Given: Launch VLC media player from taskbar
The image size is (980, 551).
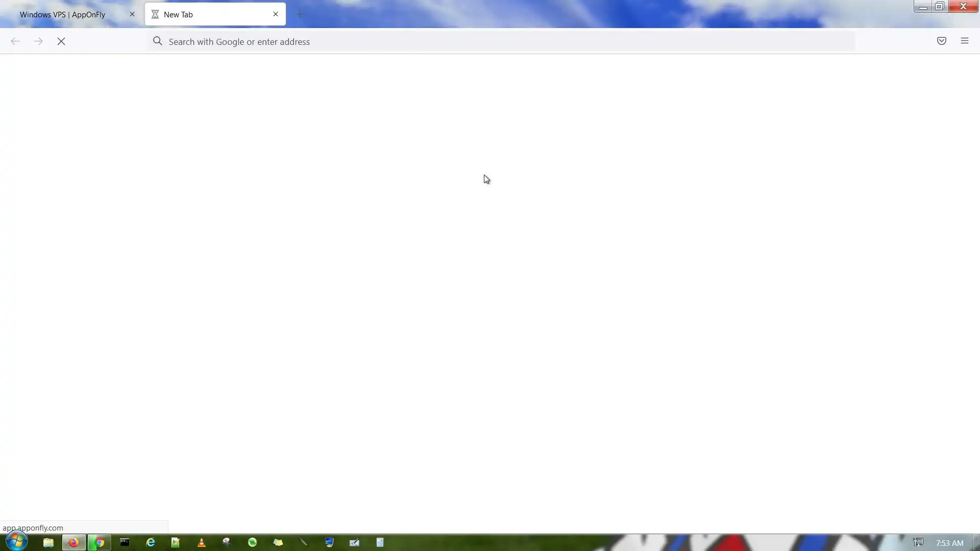Looking at the screenshot, I should tap(201, 542).
